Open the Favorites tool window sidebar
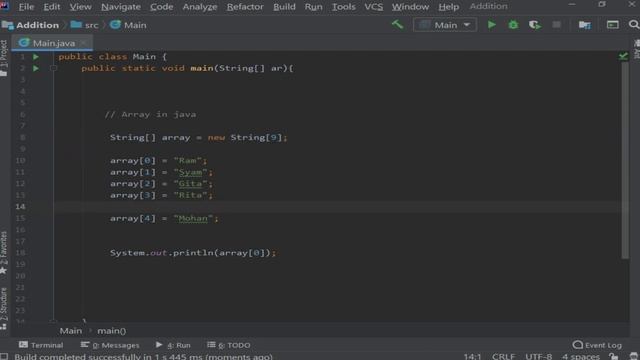Screen dimensions: 640x360 coord(4,252)
